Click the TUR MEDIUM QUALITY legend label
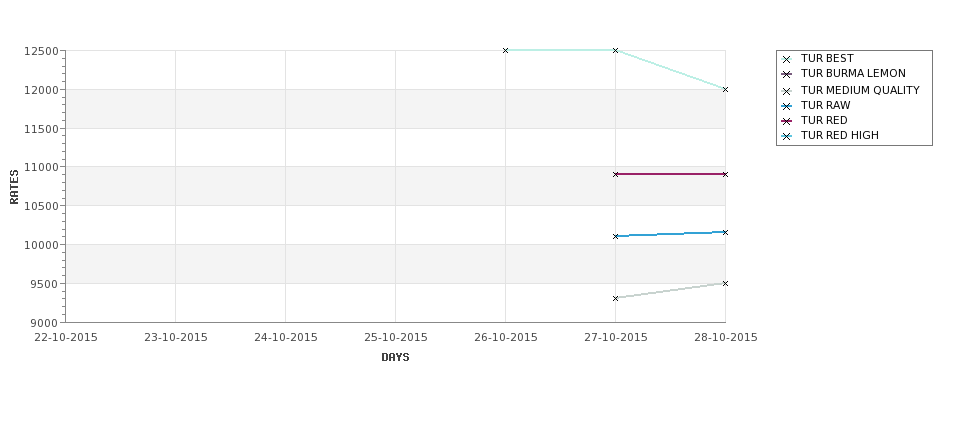This screenshot has width=975, height=429. [860, 90]
